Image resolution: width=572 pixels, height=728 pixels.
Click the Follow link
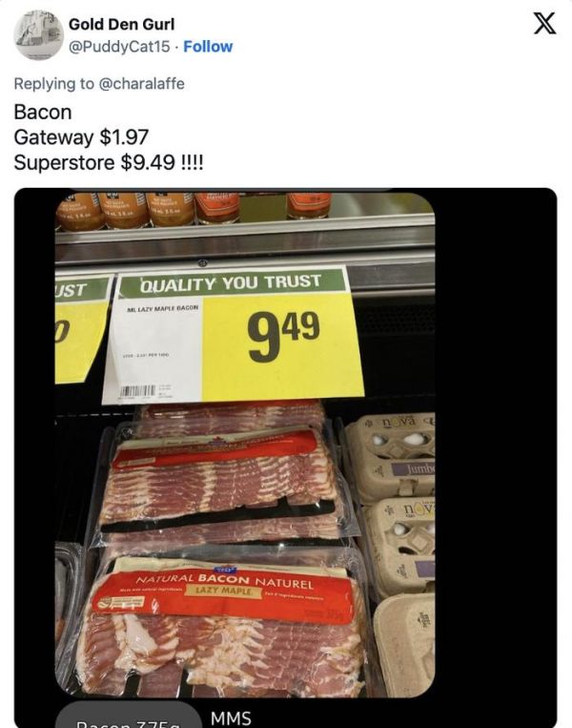pos(208,47)
